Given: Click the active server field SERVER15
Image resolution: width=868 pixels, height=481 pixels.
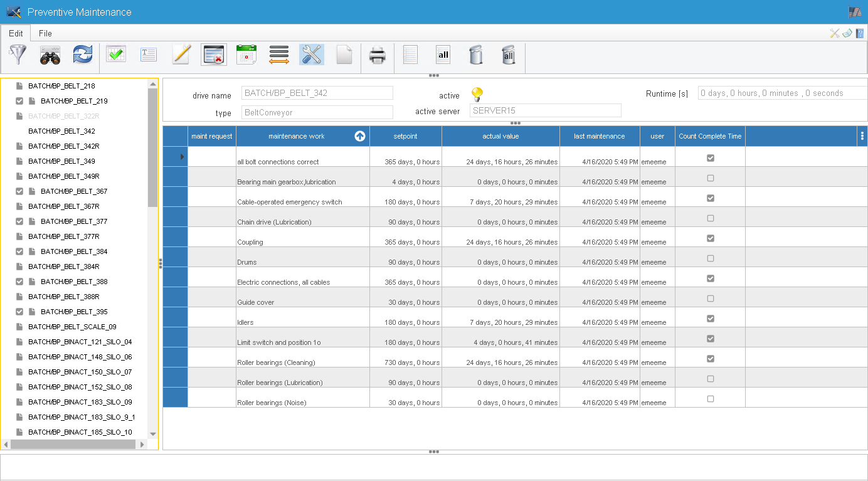Looking at the screenshot, I should tap(546, 110).
